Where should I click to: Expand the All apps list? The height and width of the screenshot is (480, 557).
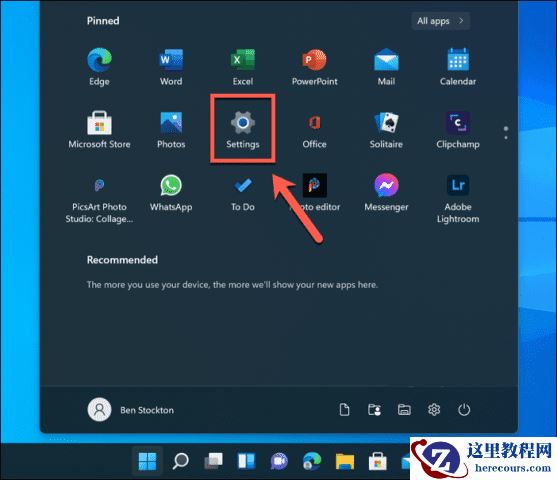pyautogui.click(x=441, y=21)
